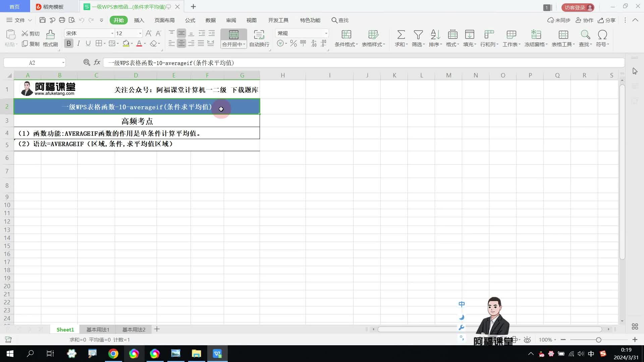Click the Sort (排序) icon

tap(435, 35)
